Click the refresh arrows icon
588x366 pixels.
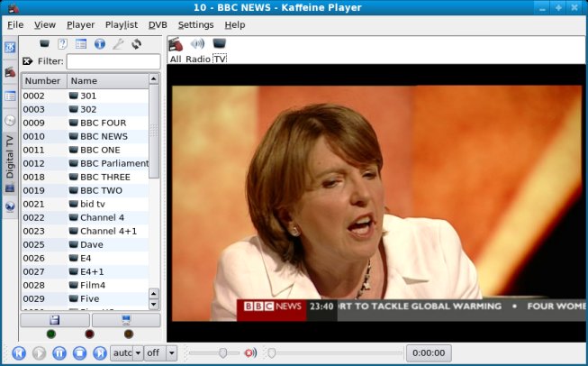point(136,44)
